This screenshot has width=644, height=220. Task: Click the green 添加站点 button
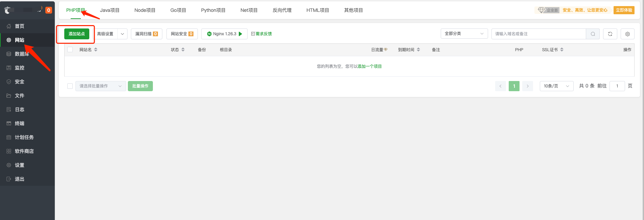click(x=77, y=34)
